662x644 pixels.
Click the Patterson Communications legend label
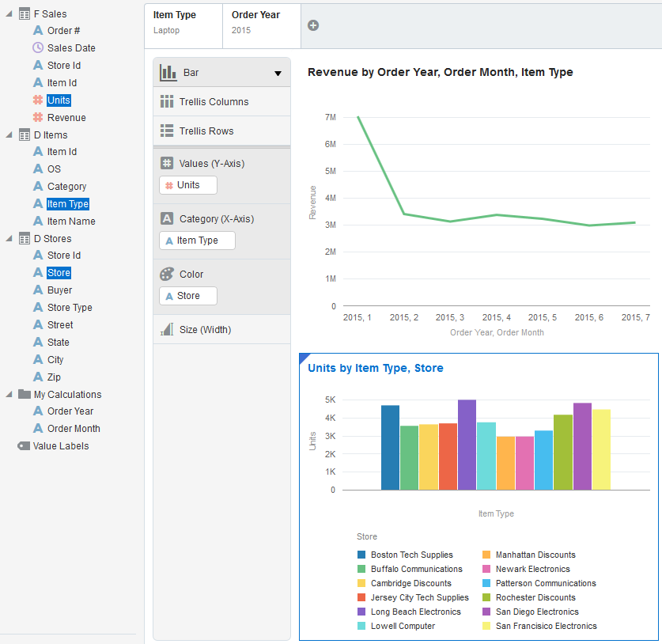click(x=546, y=583)
